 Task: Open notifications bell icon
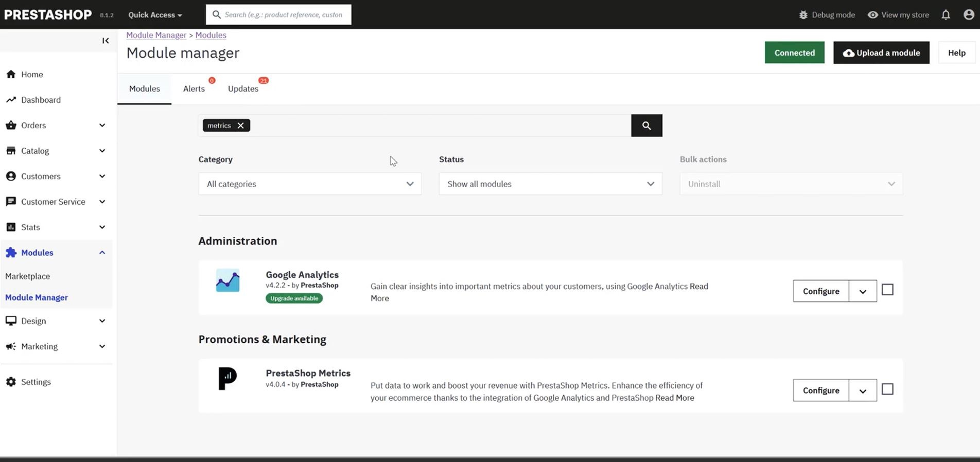point(946,15)
